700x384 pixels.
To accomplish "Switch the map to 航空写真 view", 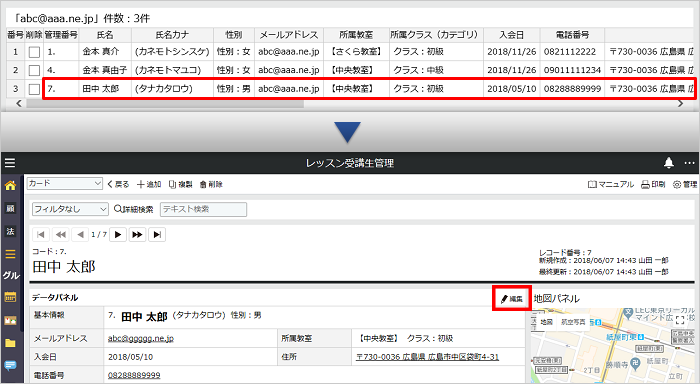I will [x=572, y=321].
